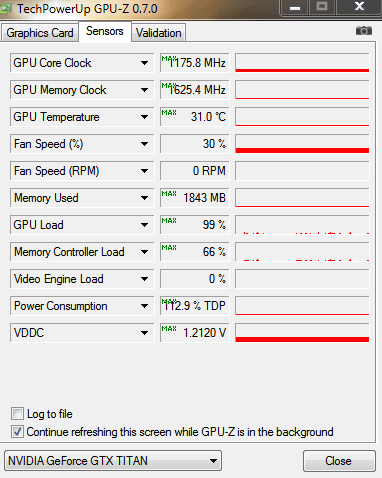Viewport: 382px width, 478px height.
Task: Click the GPU Load history graph
Action: [x=302, y=225]
